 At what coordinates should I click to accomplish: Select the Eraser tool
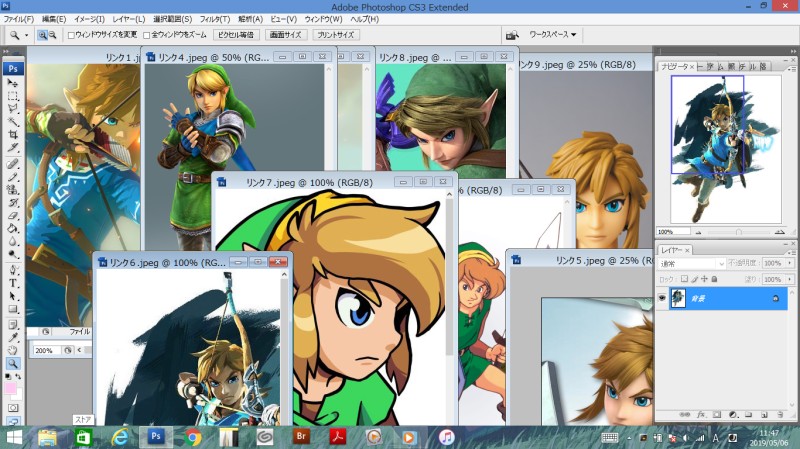13,216
